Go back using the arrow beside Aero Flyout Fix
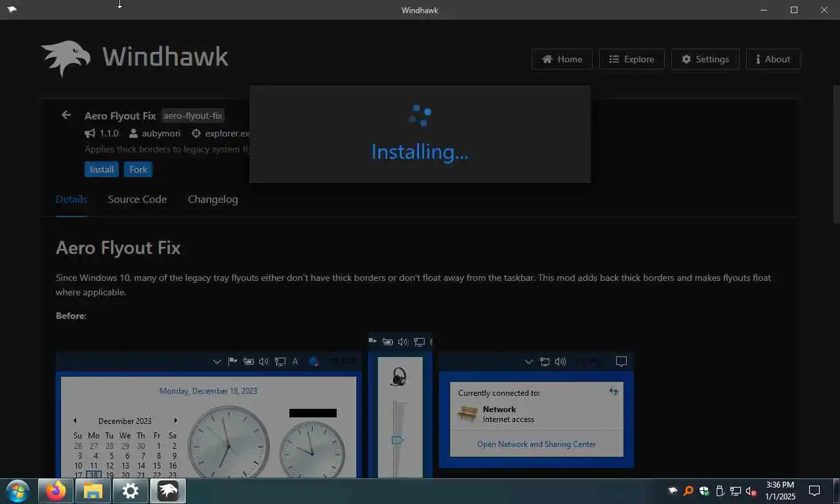The image size is (840, 504). (x=66, y=115)
